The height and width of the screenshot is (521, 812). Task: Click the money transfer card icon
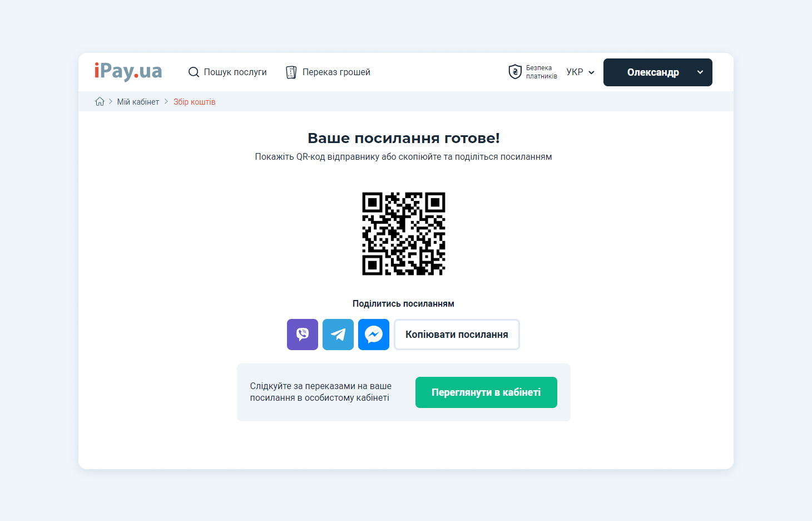(291, 72)
